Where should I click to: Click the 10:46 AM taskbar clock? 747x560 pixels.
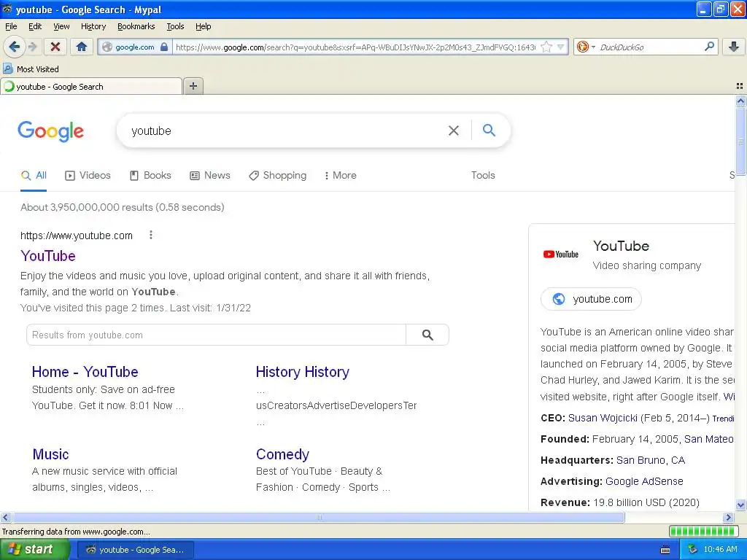coord(720,550)
